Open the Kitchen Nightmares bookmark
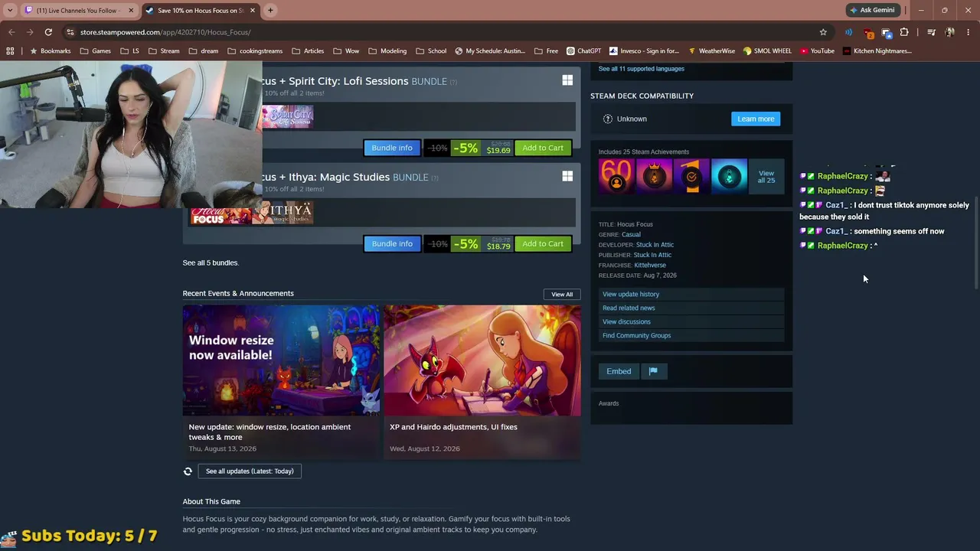The width and height of the screenshot is (980, 551). pyautogui.click(x=877, y=51)
